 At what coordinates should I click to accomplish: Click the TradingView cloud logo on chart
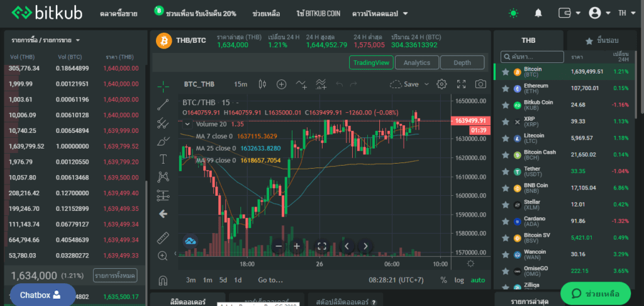(x=190, y=241)
